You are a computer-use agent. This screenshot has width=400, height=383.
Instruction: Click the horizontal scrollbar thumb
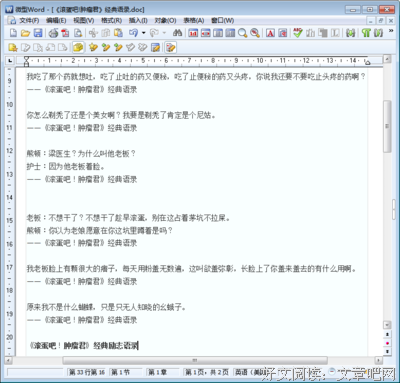195,360
